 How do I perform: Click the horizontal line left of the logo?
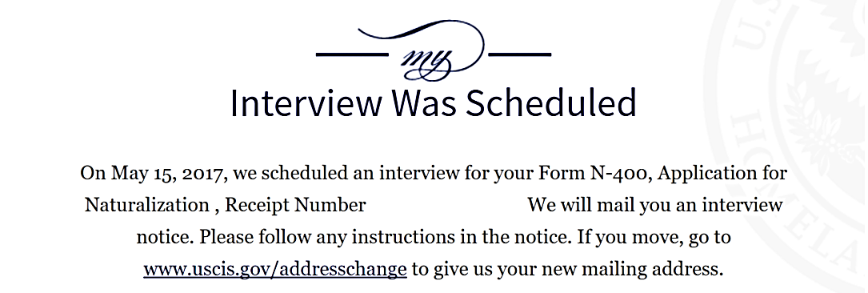pos(351,54)
